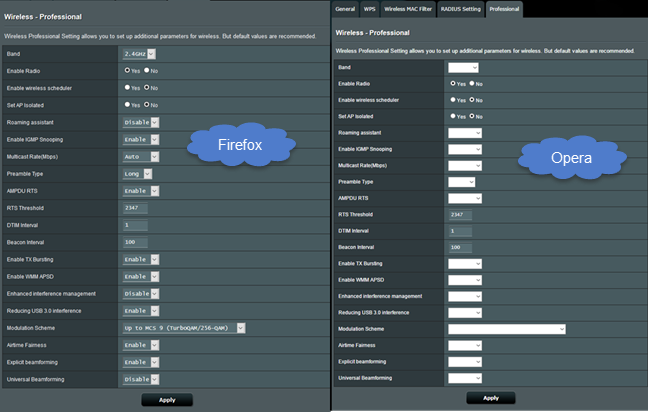Choose No for Enable wireless scheduler in Firefox panel
648x412 pixels.
coord(147,88)
